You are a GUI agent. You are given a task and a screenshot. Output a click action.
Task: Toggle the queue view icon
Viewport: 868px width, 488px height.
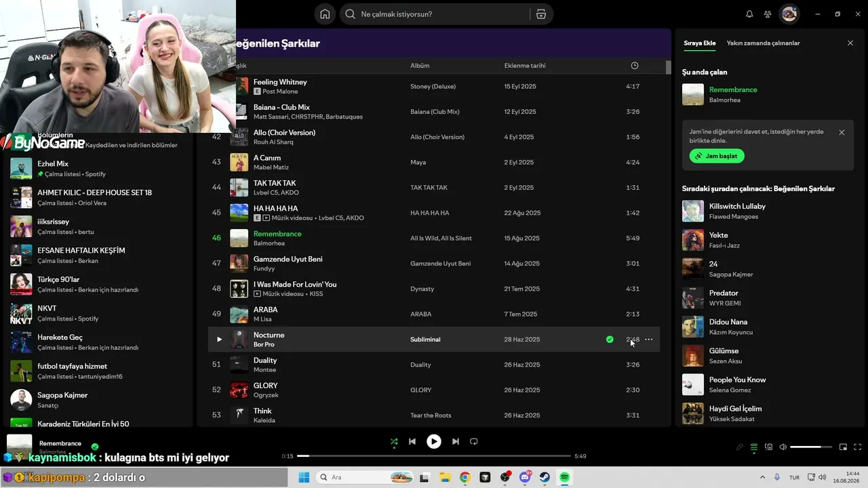[754, 447]
